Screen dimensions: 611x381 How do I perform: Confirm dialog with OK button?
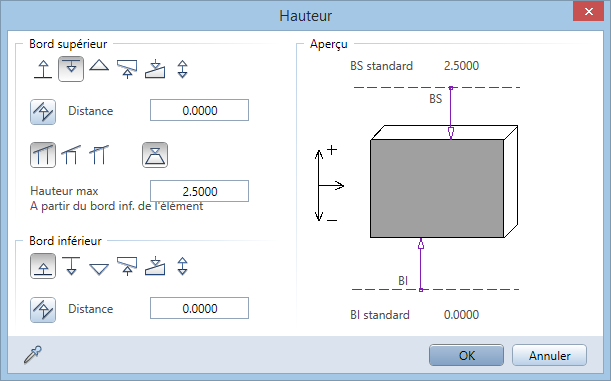[x=466, y=355]
